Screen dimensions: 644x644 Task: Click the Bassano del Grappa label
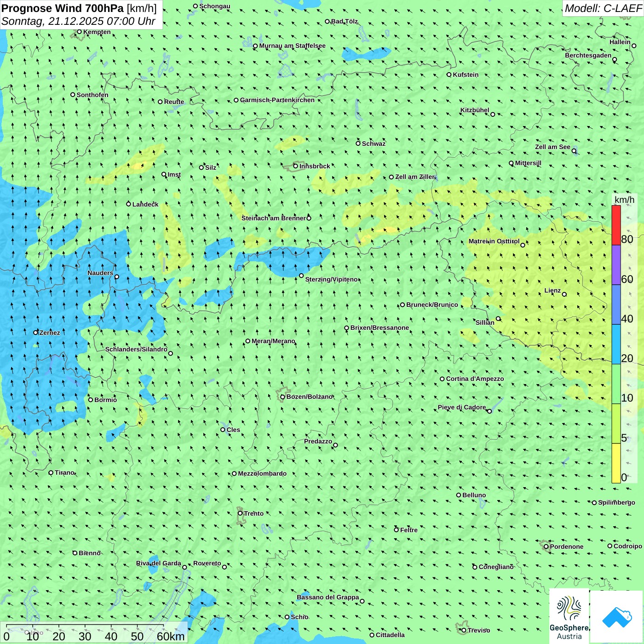(x=328, y=597)
